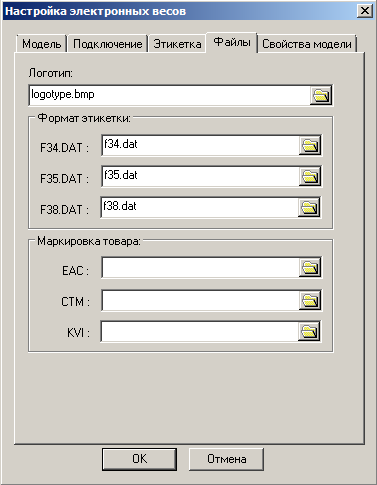
Task: Click the Маркировка товара: group label
Action: pos(89,241)
